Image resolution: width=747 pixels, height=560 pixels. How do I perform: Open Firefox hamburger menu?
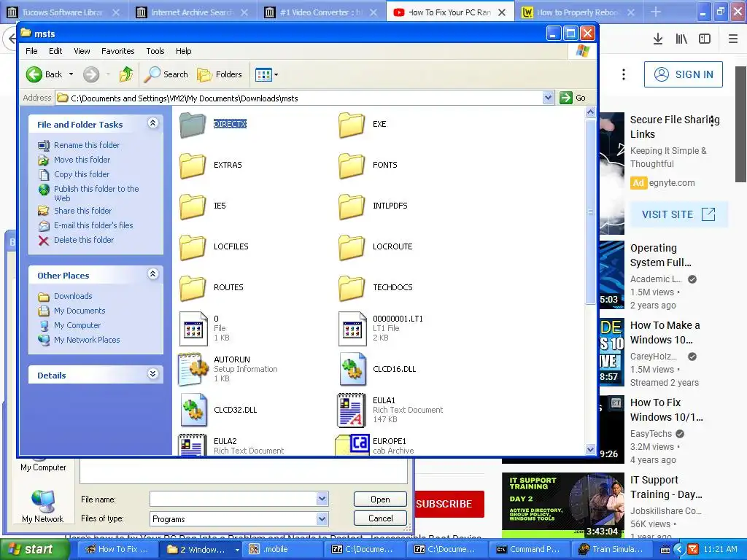point(733,39)
